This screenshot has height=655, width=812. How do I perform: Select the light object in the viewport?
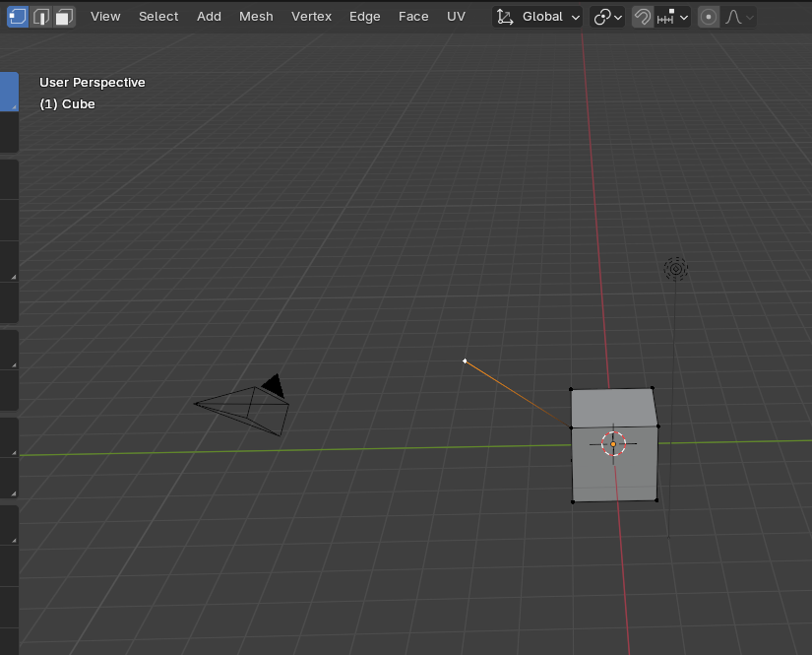(x=676, y=269)
